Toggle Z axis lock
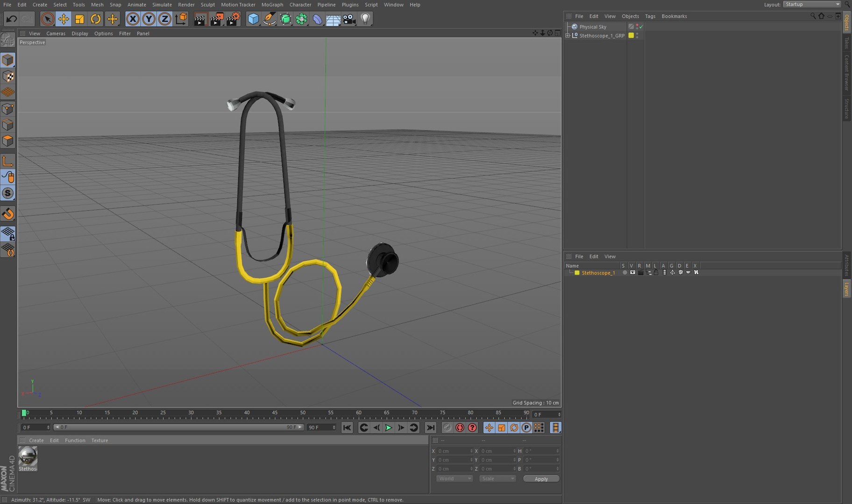The image size is (852, 504). [x=164, y=19]
